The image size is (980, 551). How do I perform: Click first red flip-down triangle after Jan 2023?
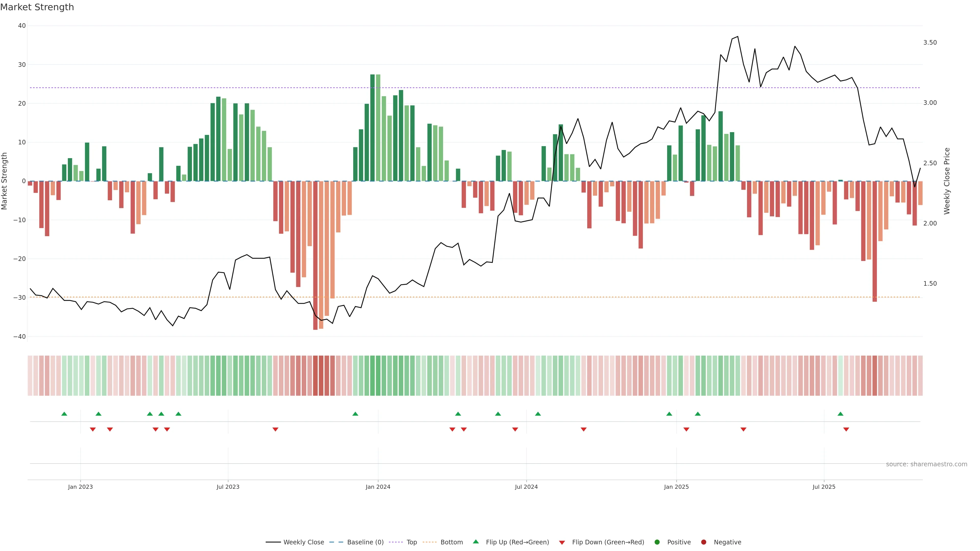pyautogui.click(x=93, y=429)
